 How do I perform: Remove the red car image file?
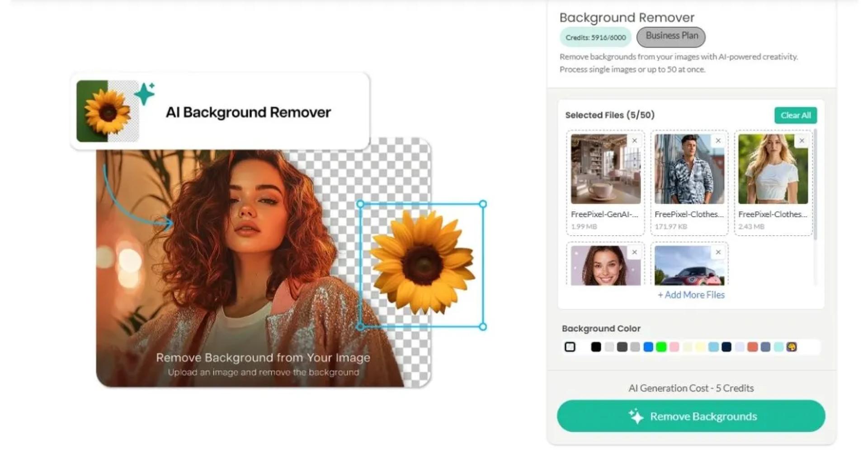tap(718, 252)
